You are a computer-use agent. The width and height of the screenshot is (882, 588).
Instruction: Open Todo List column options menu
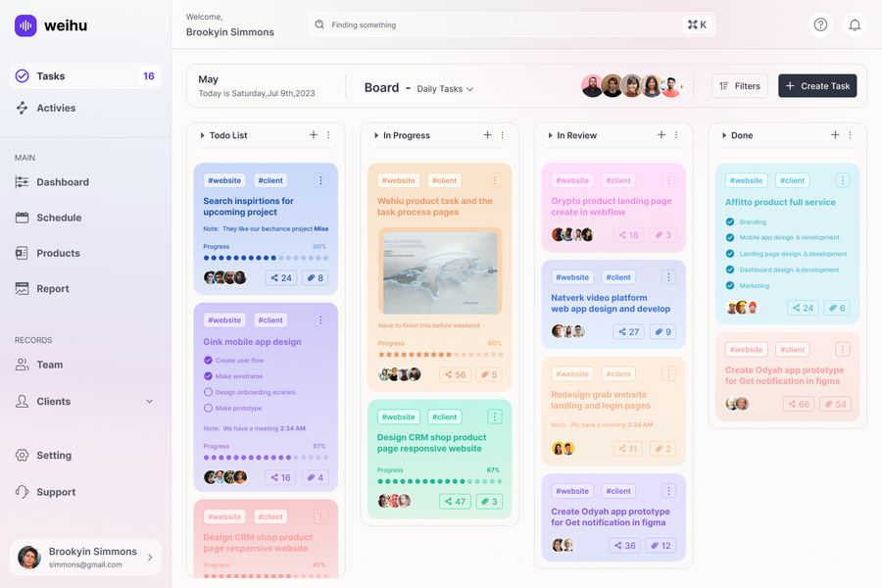pyautogui.click(x=328, y=135)
